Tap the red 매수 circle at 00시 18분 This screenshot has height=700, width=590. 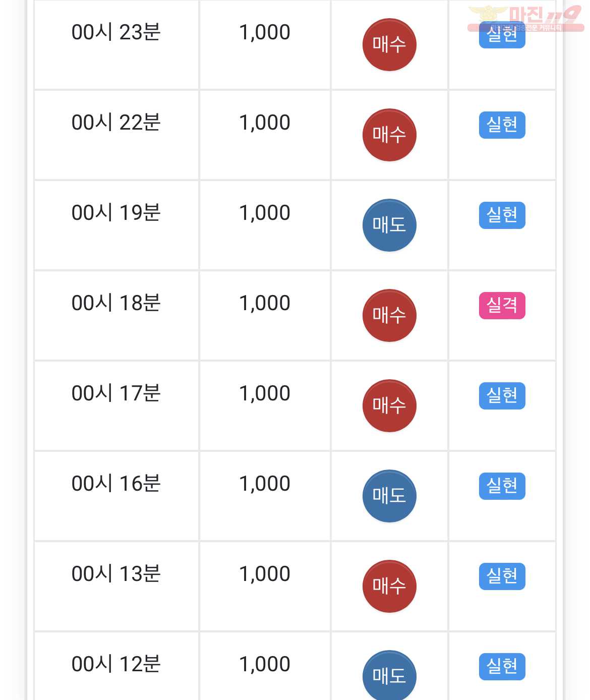click(389, 316)
